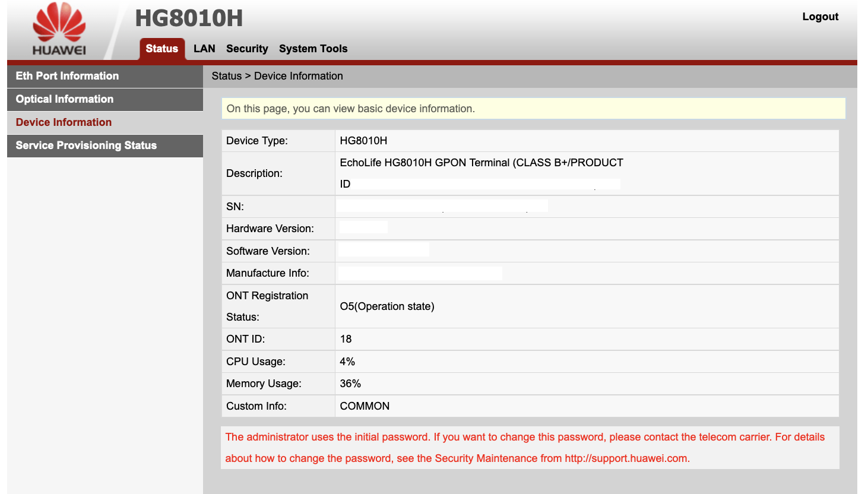Switch to the LAN tab
The height and width of the screenshot is (494, 868).
coord(204,49)
